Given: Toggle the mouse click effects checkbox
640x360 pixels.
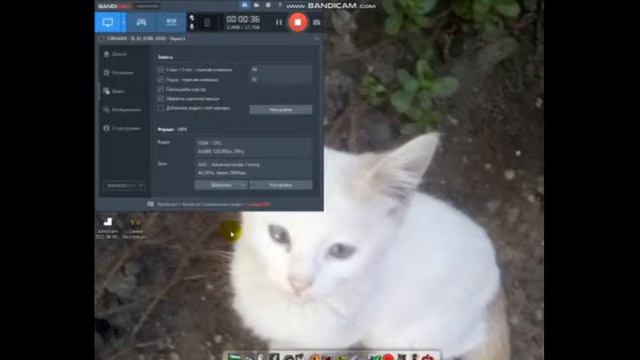Looking at the screenshot, I should click(x=160, y=98).
